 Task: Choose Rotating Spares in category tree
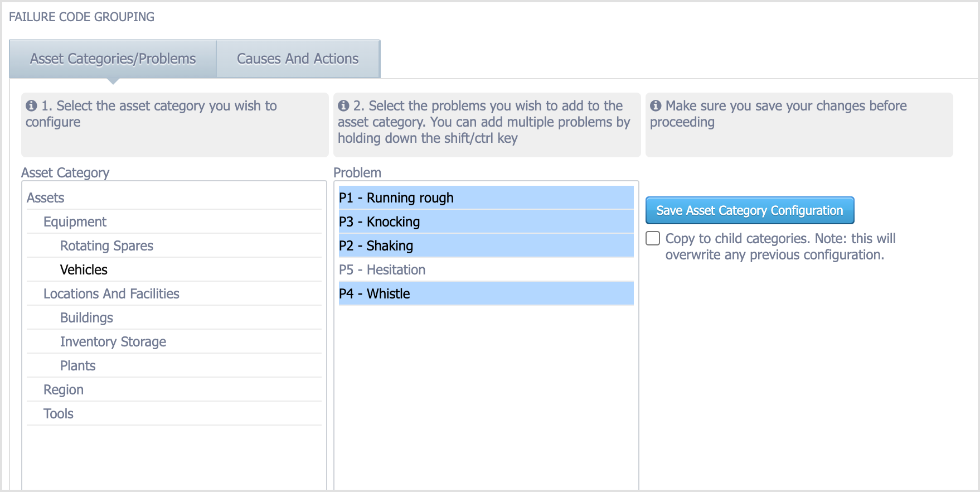tap(106, 246)
